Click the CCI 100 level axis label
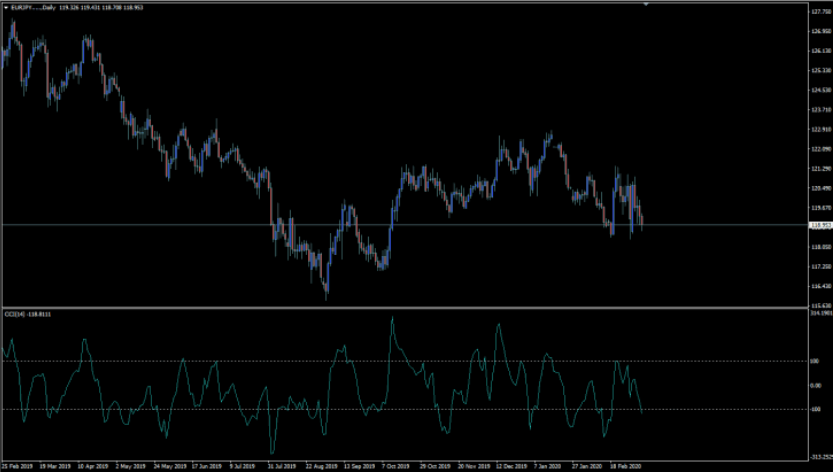The width and height of the screenshot is (833, 472). coord(813,361)
